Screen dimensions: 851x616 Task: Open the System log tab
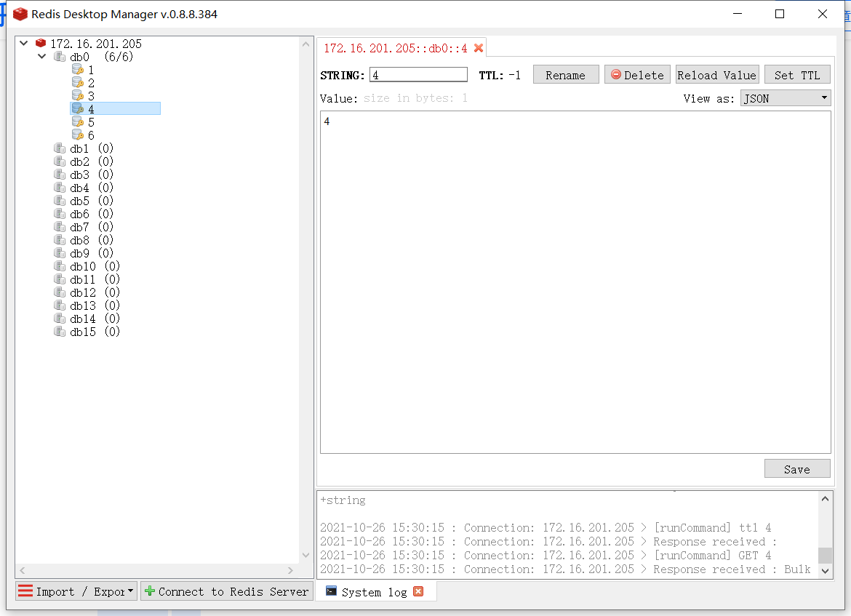click(374, 592)
